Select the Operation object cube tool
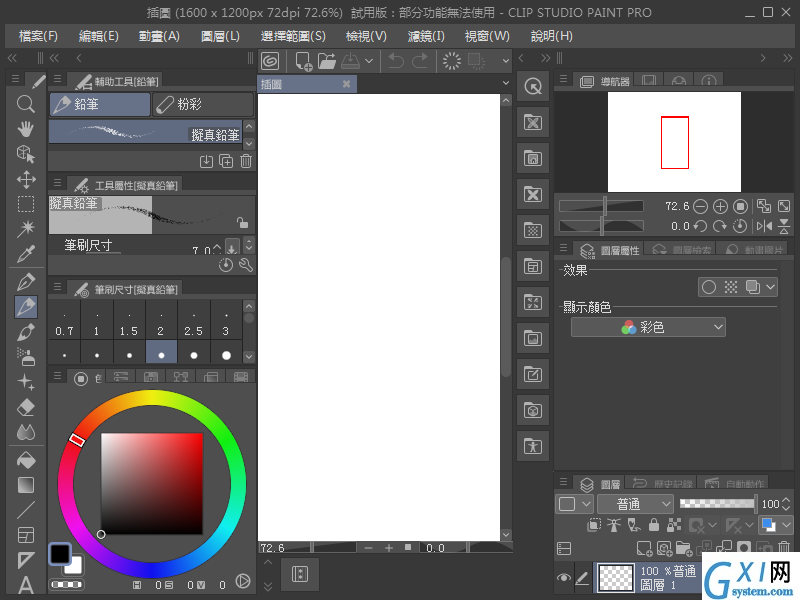This screenshot has height=600, width=800. click(x=26, y=154)
